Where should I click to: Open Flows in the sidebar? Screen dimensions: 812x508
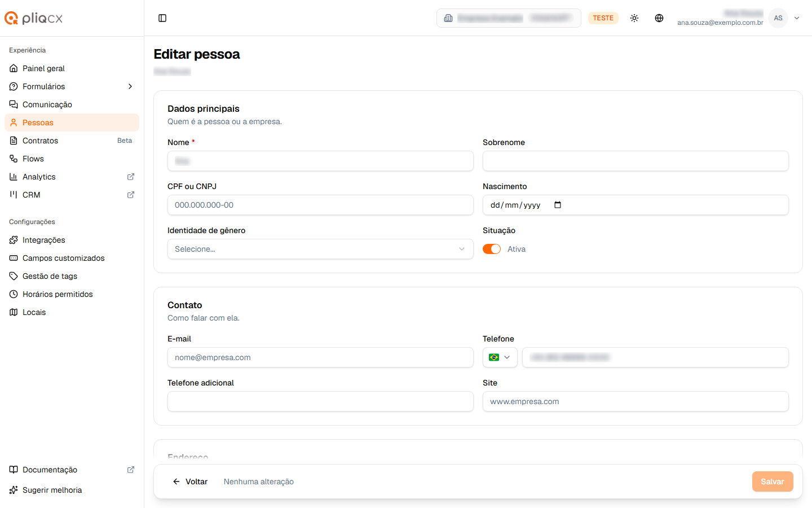[72, 159]
